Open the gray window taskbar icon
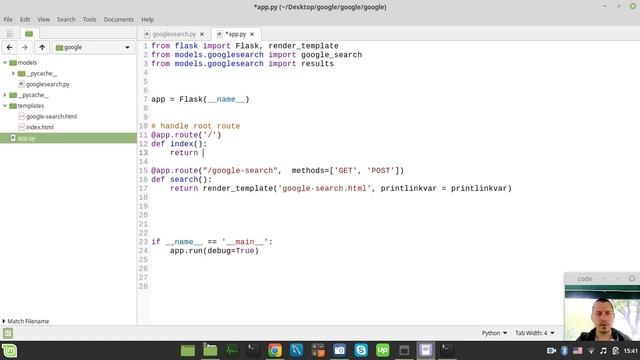640x360 pixels. tap(404, 350)
